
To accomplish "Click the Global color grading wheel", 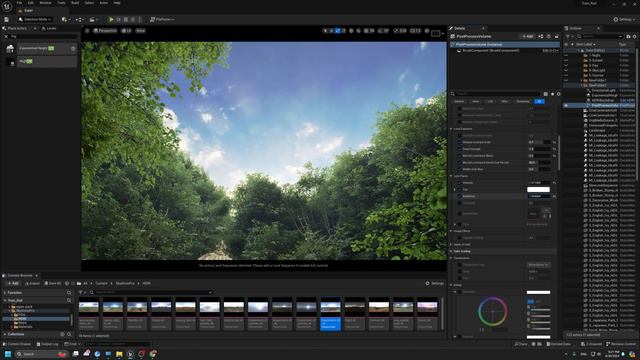I will [493, 311].
